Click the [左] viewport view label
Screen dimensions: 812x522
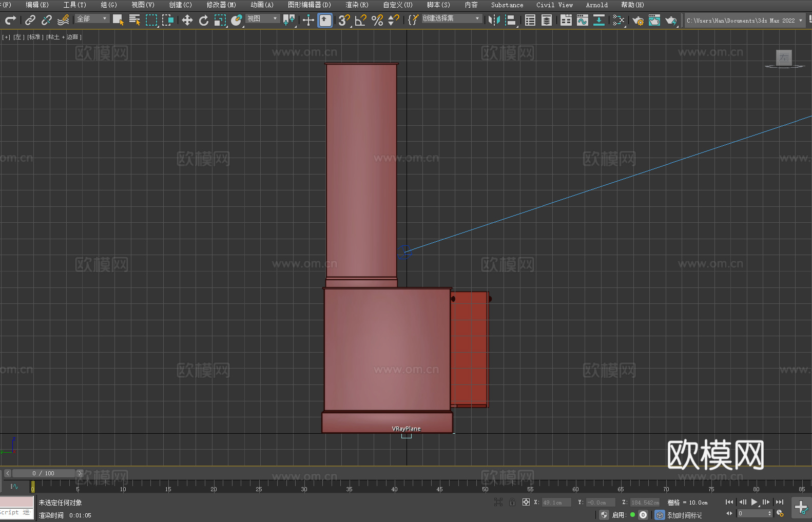tap(19, 37)
